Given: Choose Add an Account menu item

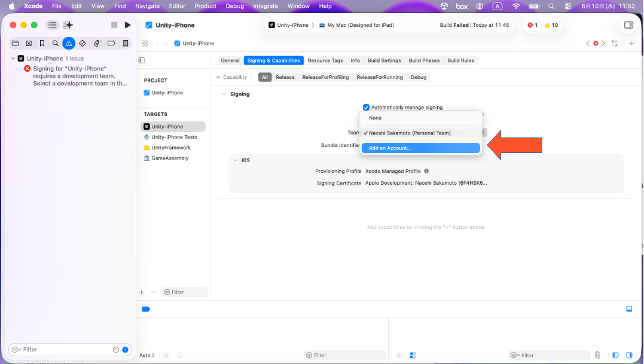Looking at the screenshot, I should [x=420, y=148].
